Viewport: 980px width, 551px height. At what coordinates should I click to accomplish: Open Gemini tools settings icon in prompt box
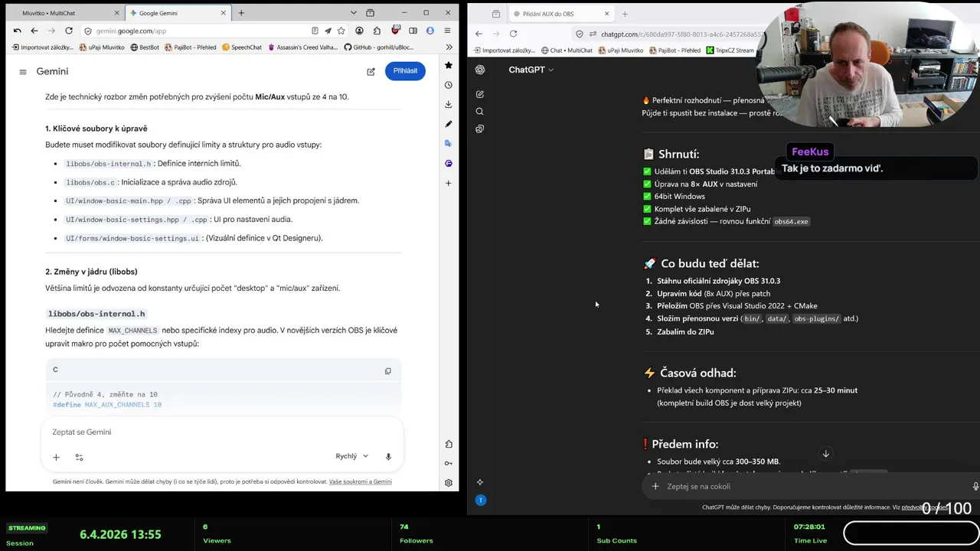click(79, 457)
